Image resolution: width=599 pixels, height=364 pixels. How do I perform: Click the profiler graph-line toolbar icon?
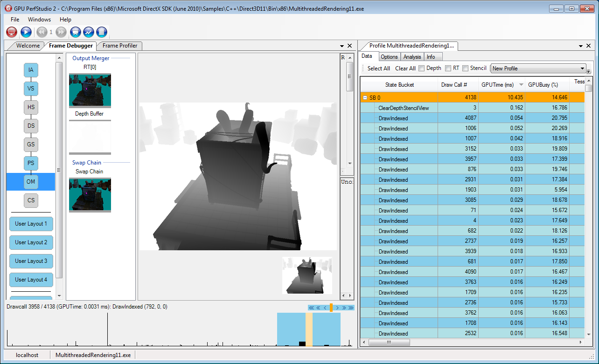[89, 32]
